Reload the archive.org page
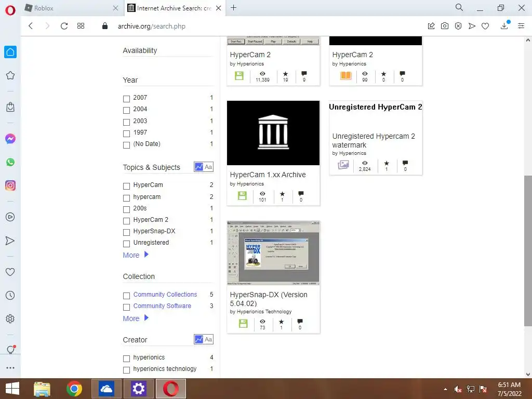 [x=64, y=26]
